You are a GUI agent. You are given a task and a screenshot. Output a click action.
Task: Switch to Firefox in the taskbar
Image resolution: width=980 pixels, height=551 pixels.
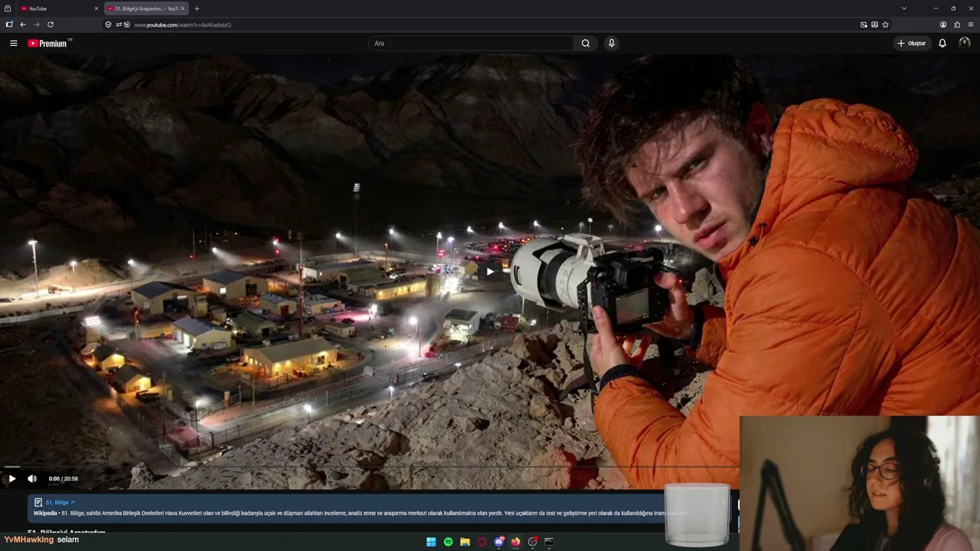[516, 542]
